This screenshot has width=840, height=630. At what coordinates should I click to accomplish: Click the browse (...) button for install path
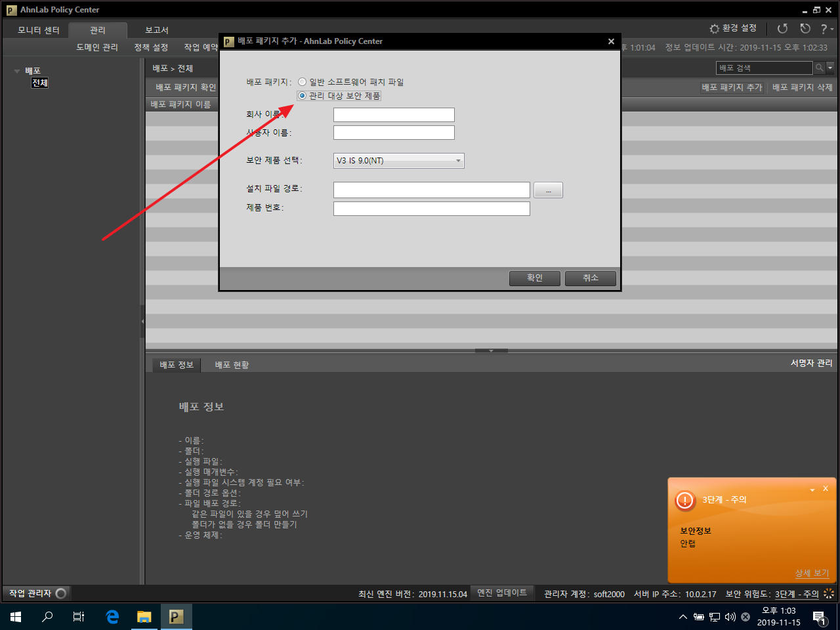tap(548, 190)
